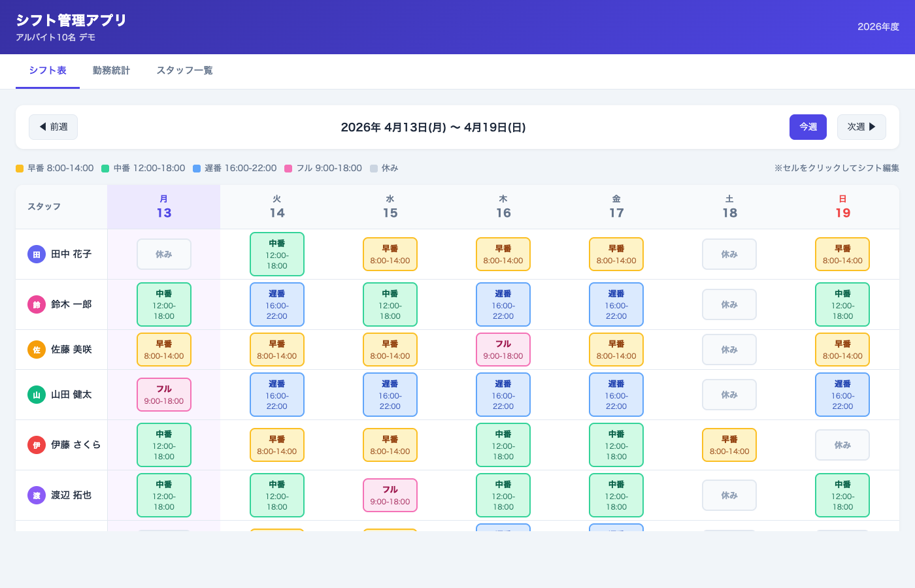Jump to the current week with 今週
Screen dimensions: 915x588
808,127
